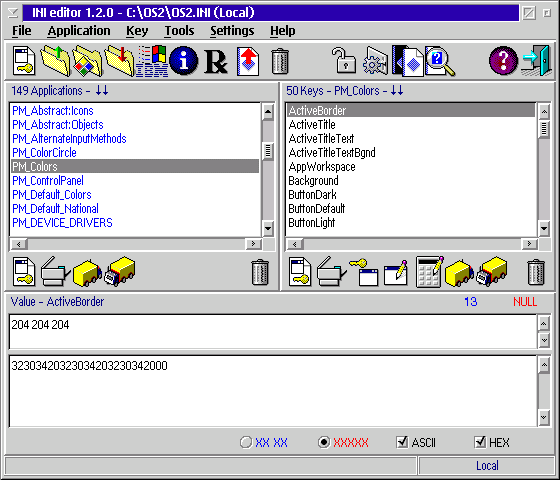Click the Keys list scroll-down arrow

(544, 228)
